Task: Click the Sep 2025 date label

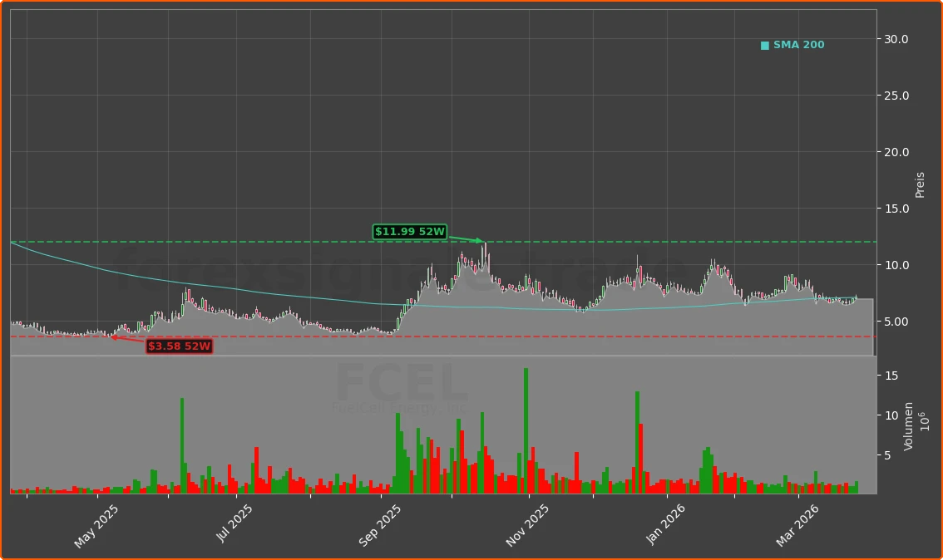Action: pos(379,526)
